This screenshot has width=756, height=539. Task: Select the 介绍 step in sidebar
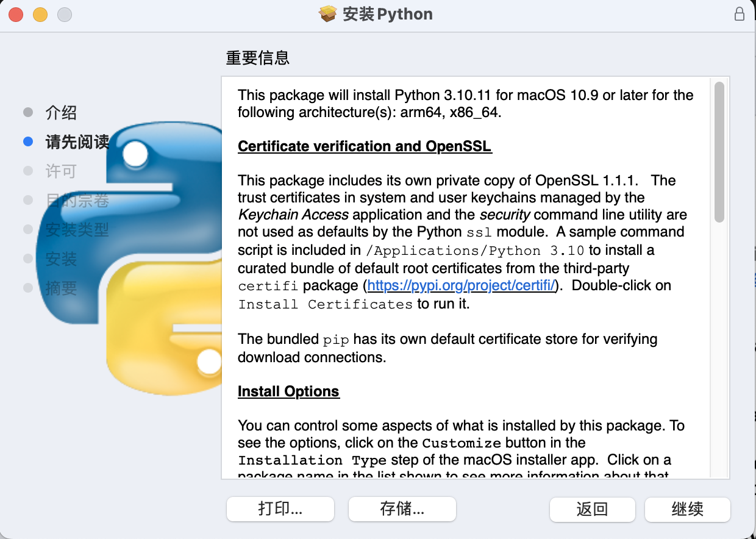click(x=61, y=112)
